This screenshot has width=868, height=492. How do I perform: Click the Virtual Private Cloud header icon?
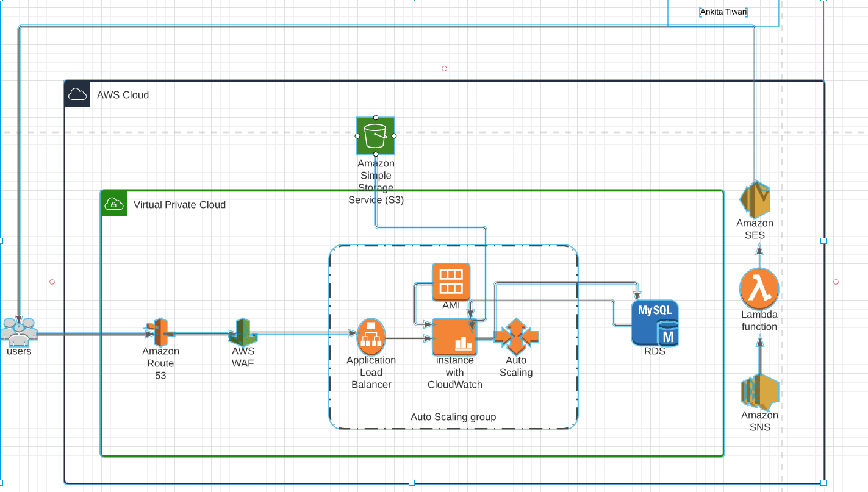(113, 204)
